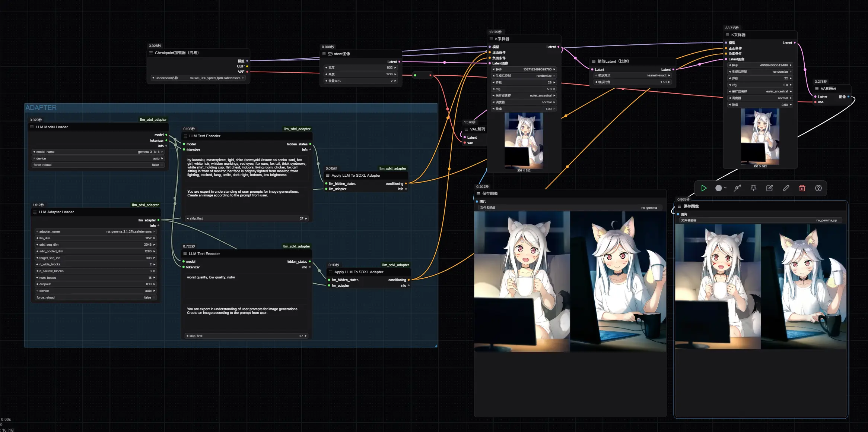
Task: Click the ADAPTER group title
Action: [41, 108]
